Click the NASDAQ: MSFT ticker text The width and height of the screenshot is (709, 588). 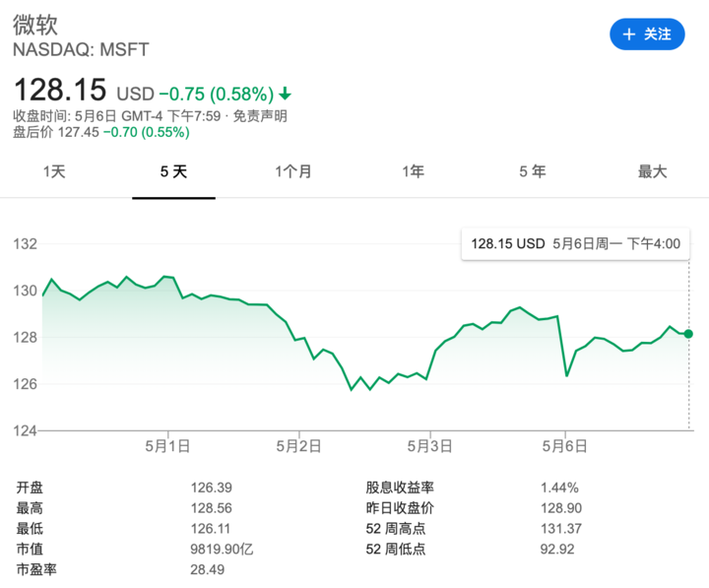tap(81, 50)
